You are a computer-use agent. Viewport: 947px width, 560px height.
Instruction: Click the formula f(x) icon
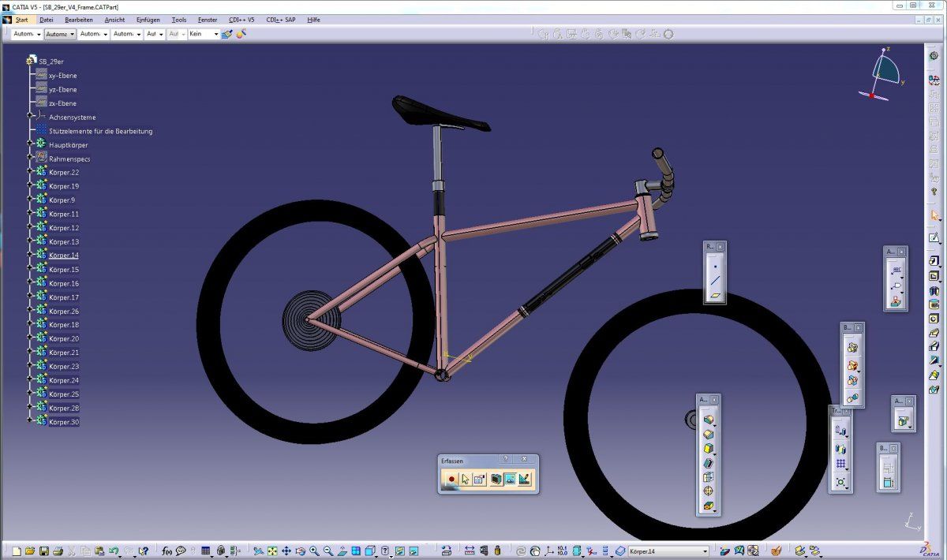click(167, 551)
